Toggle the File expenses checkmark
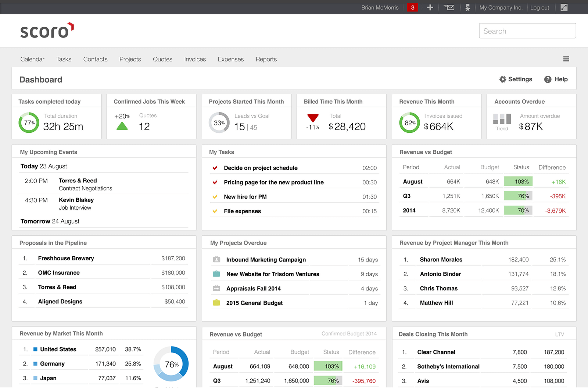 tap(215, 211)
